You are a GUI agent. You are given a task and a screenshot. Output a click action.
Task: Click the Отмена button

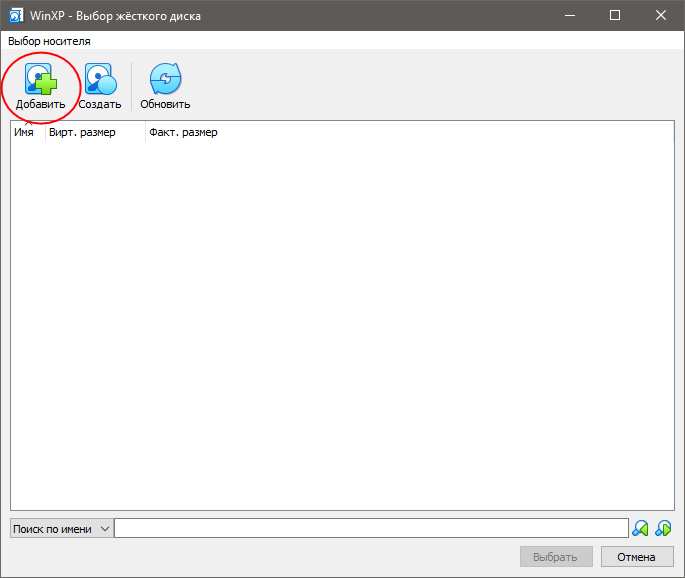[x=637, y=557]
